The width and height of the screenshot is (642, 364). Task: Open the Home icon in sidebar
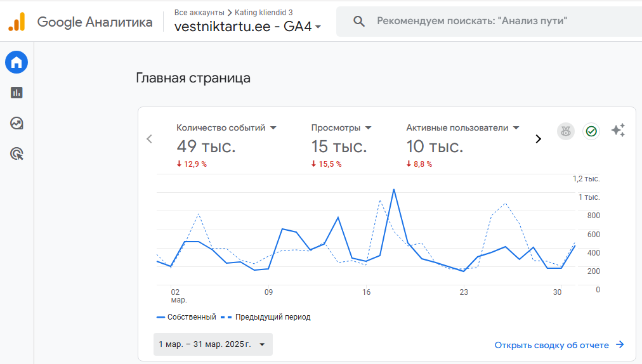16,62
